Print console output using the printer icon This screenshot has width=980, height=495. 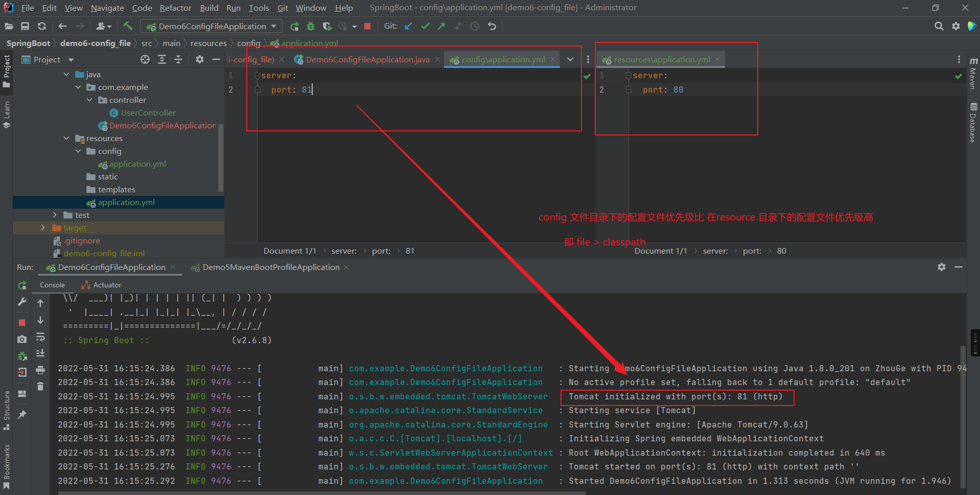coord(40,370)
